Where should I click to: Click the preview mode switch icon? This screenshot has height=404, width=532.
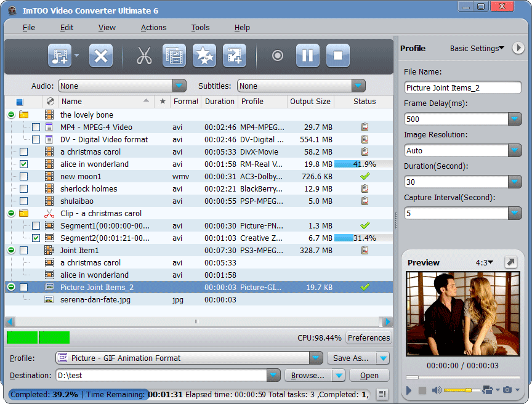click(487, 390)
